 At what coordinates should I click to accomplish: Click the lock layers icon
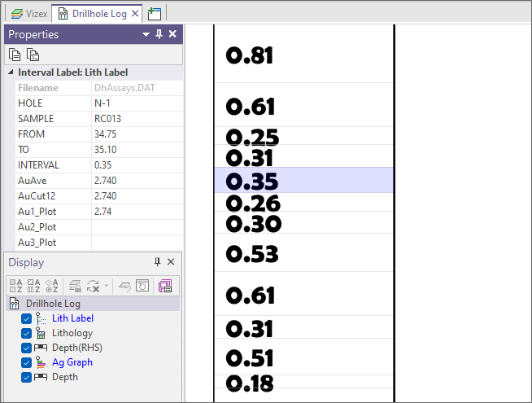pyautogui.click(x=75, y=286)
